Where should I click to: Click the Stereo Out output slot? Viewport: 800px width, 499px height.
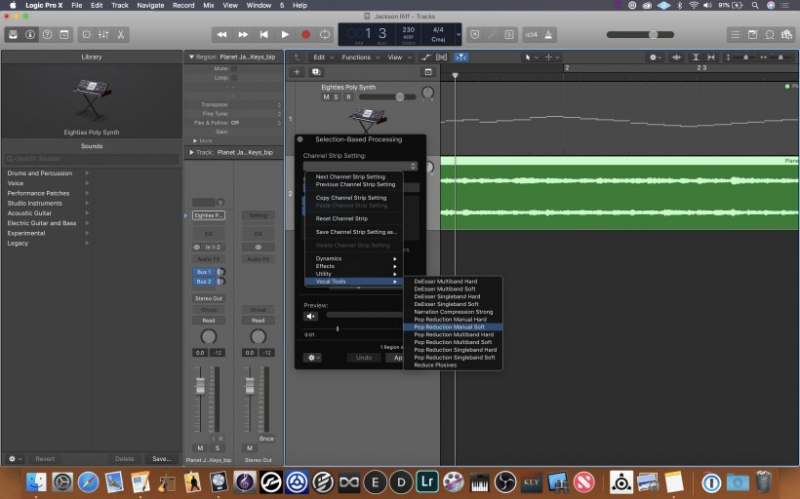(209, 298)
